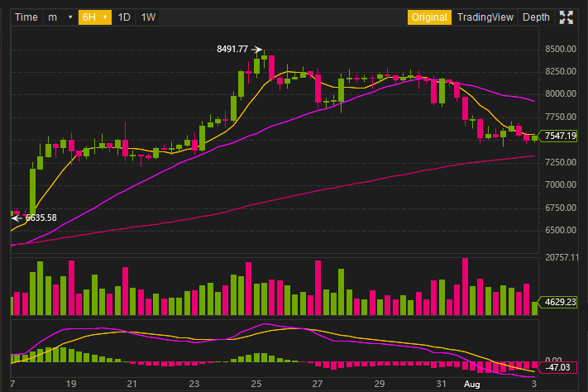Click the 29 date axis label

coord(380,384)
